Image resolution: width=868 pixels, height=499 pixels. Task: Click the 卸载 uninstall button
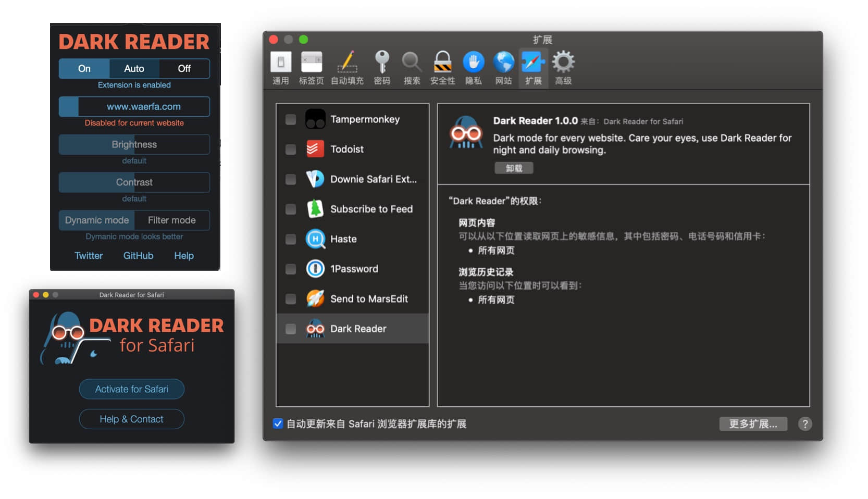514,168
